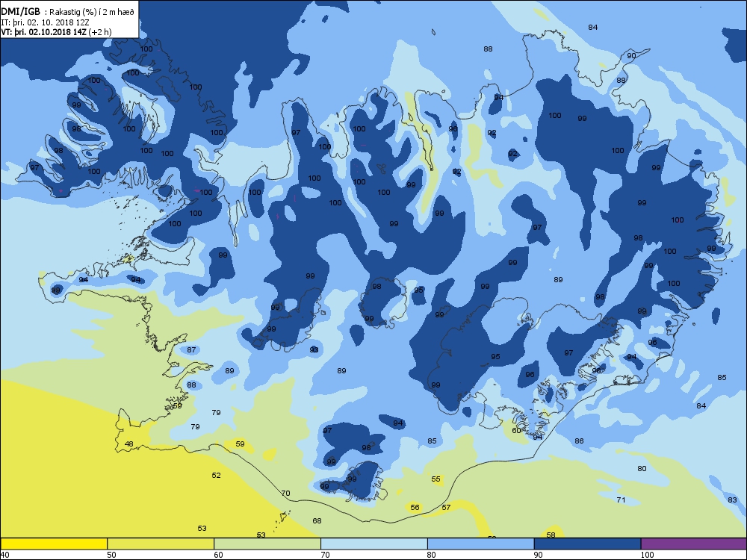Click the 'IT: þri. 02. 10. 2018 12Z' line

pos(46,22)
